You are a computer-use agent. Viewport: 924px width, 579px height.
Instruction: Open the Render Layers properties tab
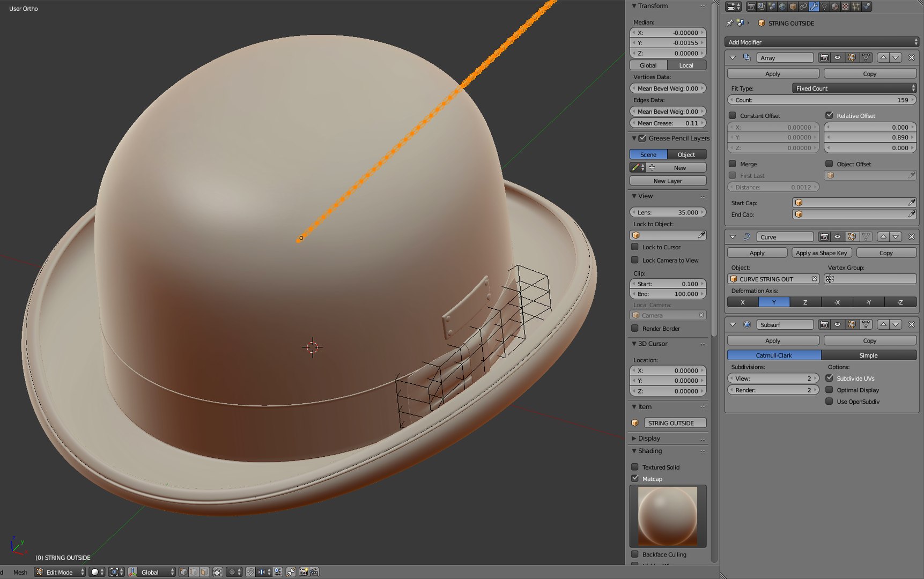[761, 6]
